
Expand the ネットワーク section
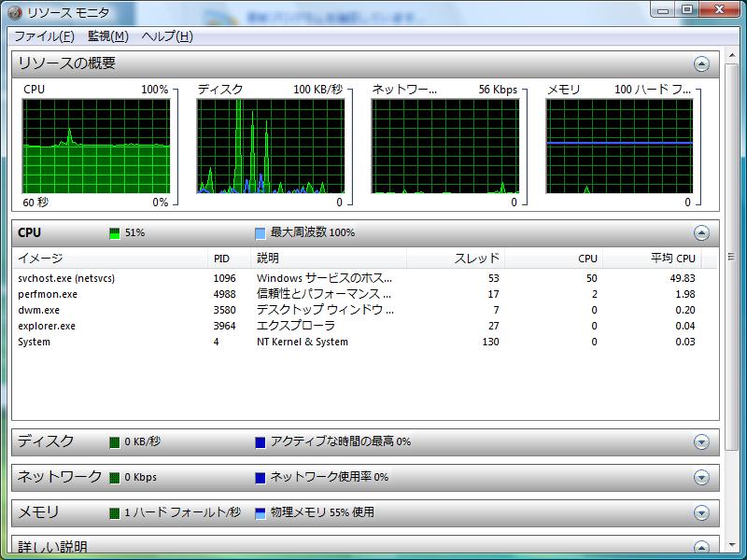click(x=701, y=478)
